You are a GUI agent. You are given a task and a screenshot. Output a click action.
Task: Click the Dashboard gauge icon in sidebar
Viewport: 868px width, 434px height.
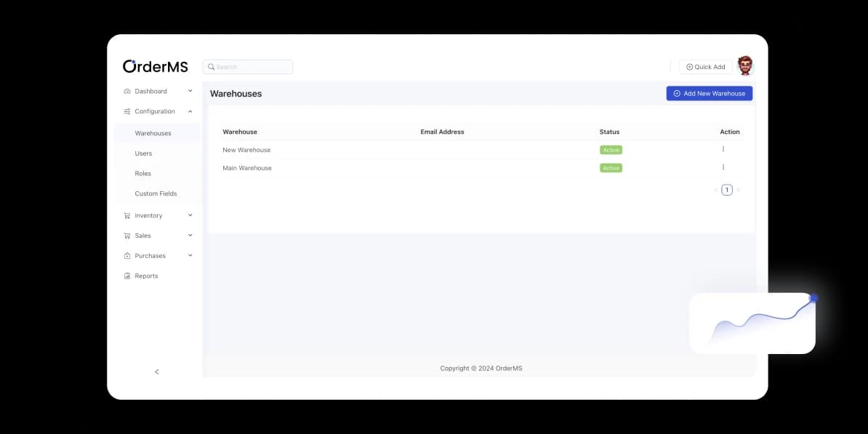click(x=127, y=92)
